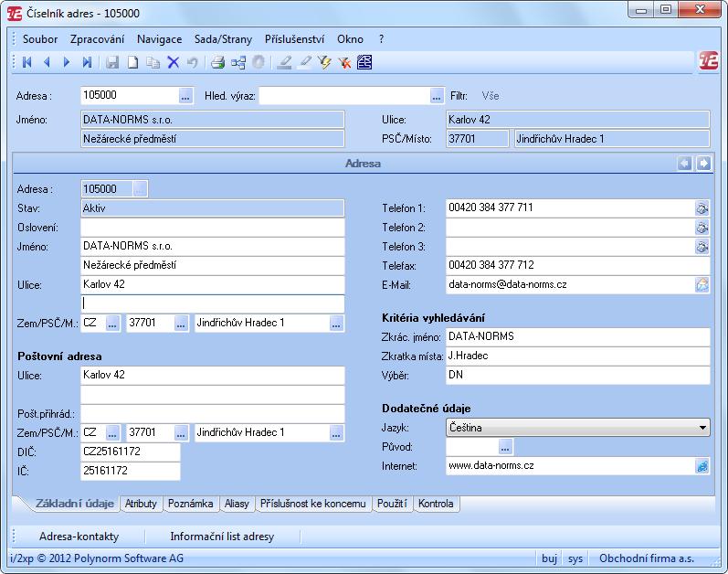
Task: Jump to the last record
Action: [87, 62]
